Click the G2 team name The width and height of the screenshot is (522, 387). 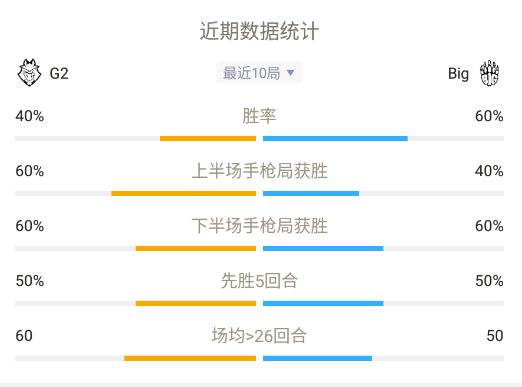pos(59,73)
